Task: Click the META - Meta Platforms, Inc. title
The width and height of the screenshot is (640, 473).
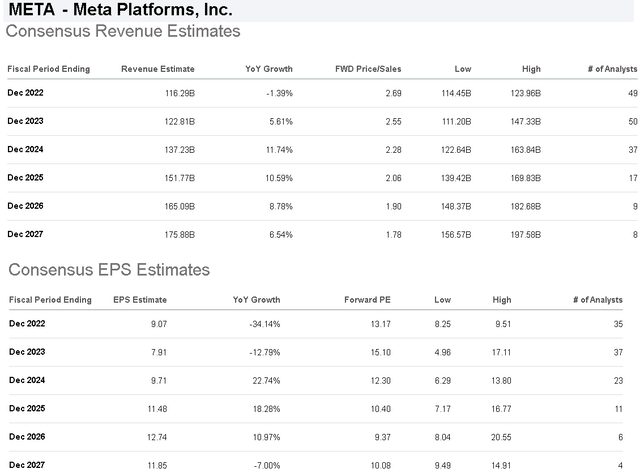Action: click(x=119, y=11)
